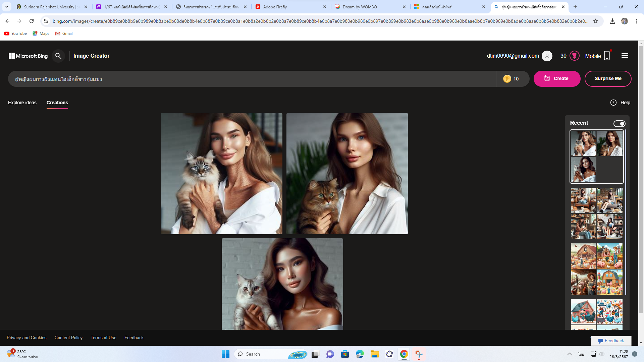Image resolution: width=644 pixels, height=362 pixels.
Task: Click the prompt text input field
Action: click(x=252, y=79)
